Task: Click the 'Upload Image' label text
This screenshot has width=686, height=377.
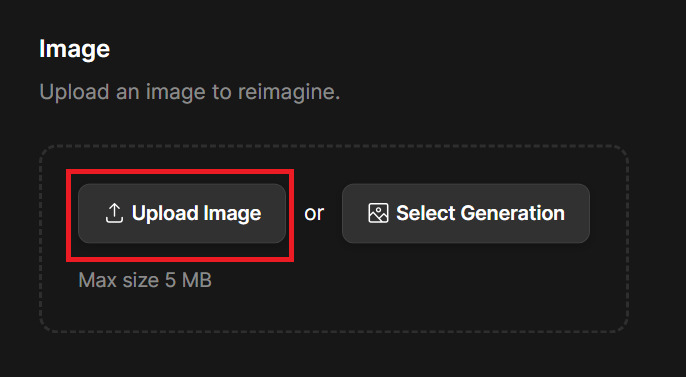Action: [x=196, y=213]
